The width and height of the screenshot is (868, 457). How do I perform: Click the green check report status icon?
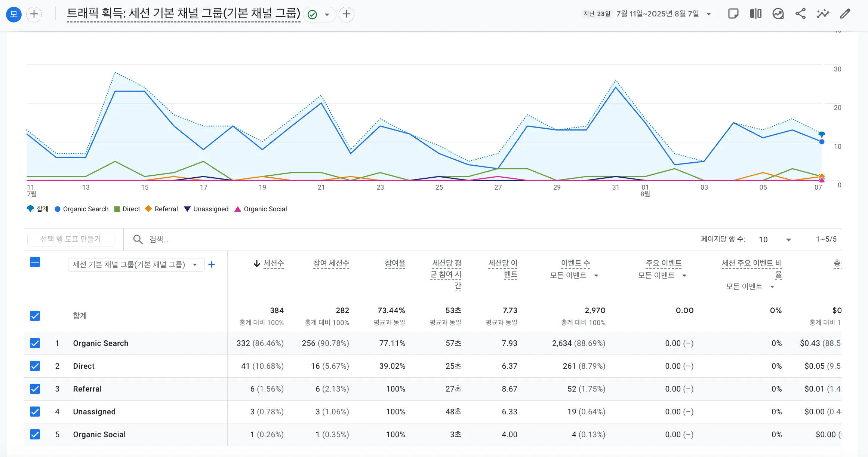(312, 15)
